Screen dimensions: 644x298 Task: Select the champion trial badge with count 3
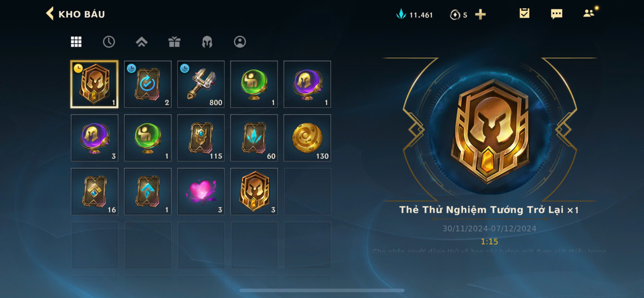click(x=254, y=191)
